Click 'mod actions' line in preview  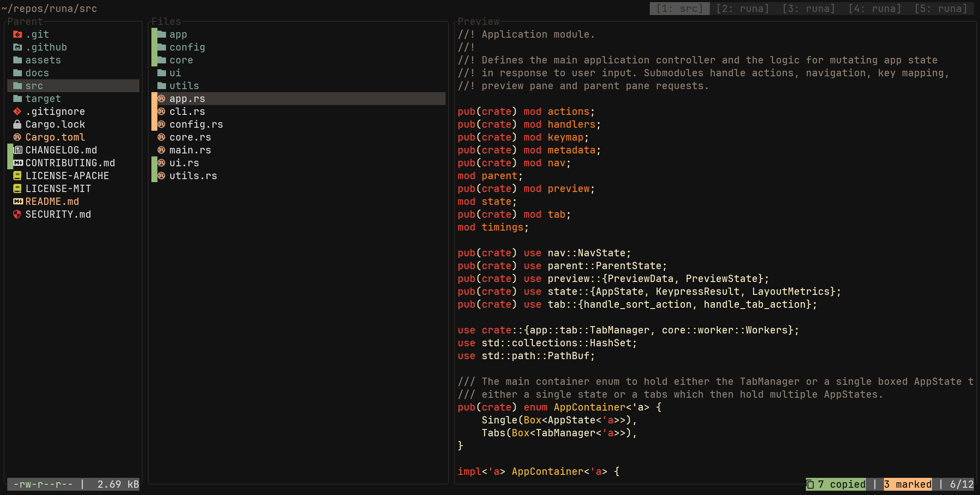click(x=526, y=111)
